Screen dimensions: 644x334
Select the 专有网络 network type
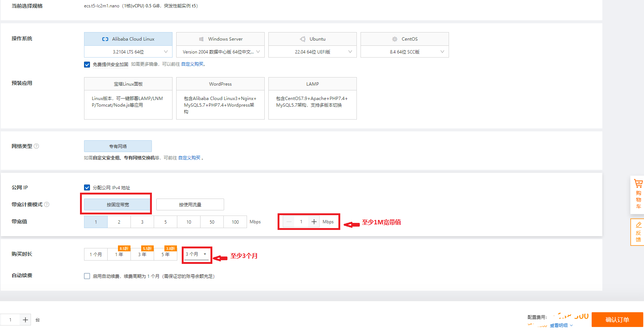tap(118, 146)
